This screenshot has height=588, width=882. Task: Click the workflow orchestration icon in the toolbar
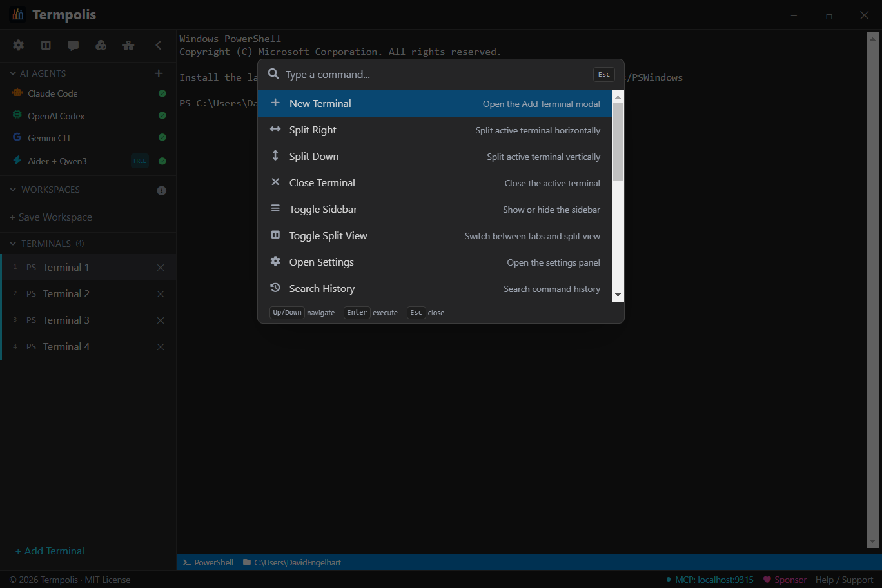point(128,45)
